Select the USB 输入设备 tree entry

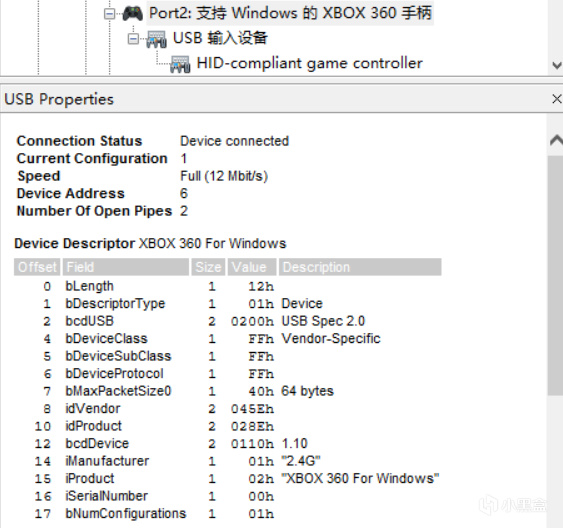click(x=220, y=38)
